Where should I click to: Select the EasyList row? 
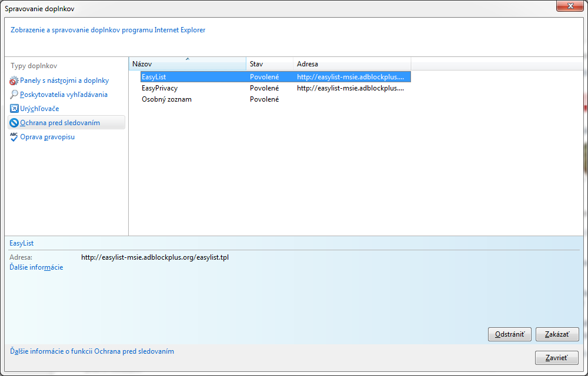[155, 76]
